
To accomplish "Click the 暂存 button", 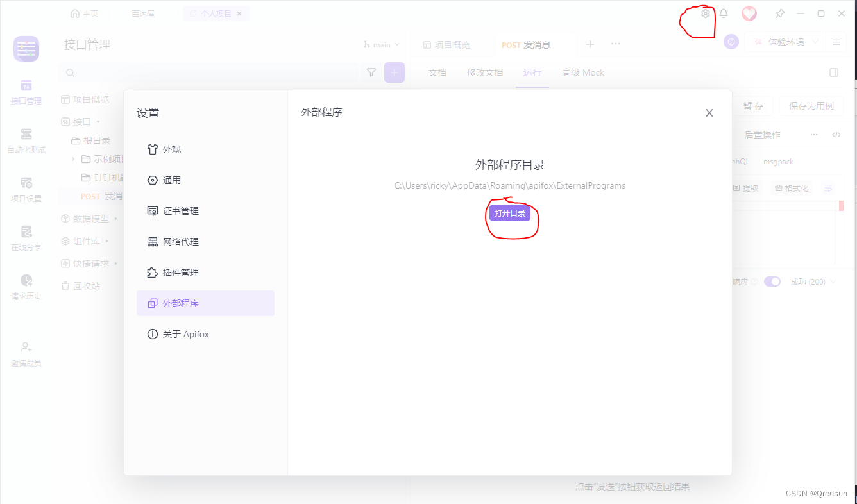I will pos(753,106).
